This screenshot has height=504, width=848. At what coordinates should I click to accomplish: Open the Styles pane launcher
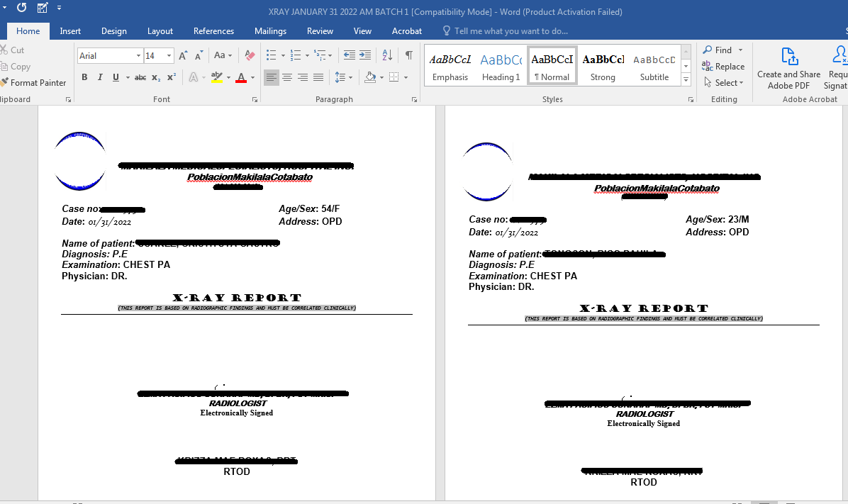(691, 99)
